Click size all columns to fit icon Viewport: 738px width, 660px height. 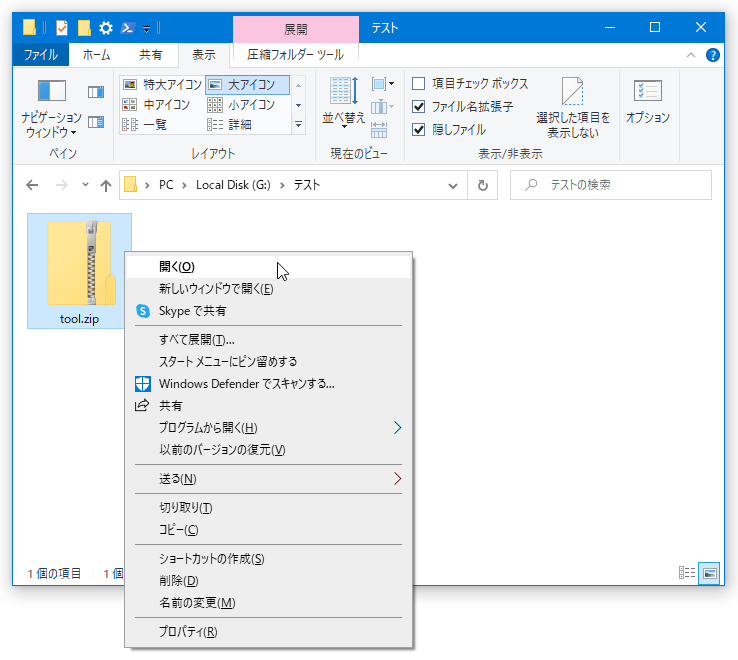(379, 129)
